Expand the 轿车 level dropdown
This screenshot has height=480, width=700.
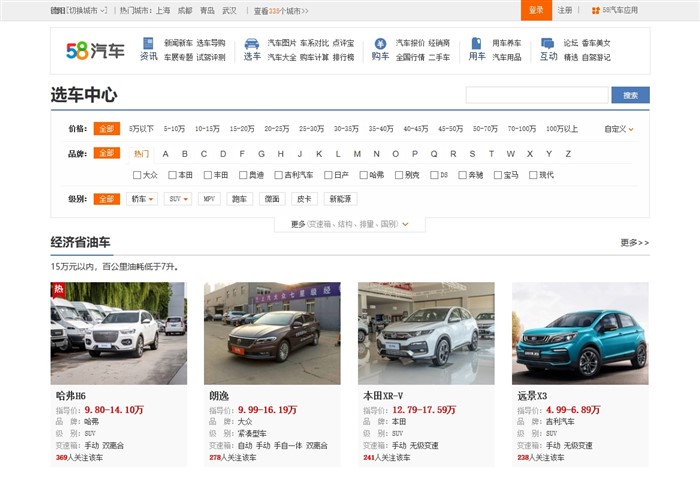143,199
